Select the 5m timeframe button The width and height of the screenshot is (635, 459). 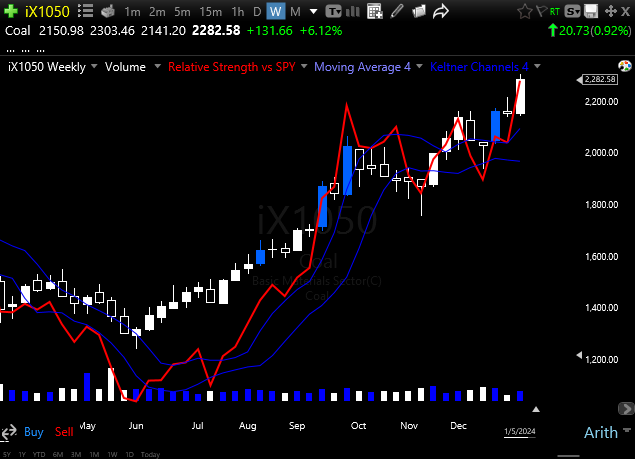click(183, 11)
